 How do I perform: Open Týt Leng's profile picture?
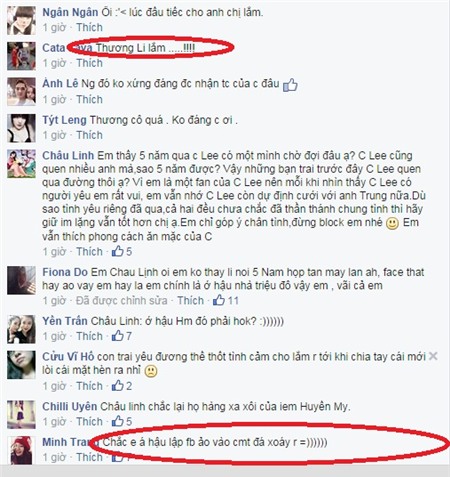(21, 128)
